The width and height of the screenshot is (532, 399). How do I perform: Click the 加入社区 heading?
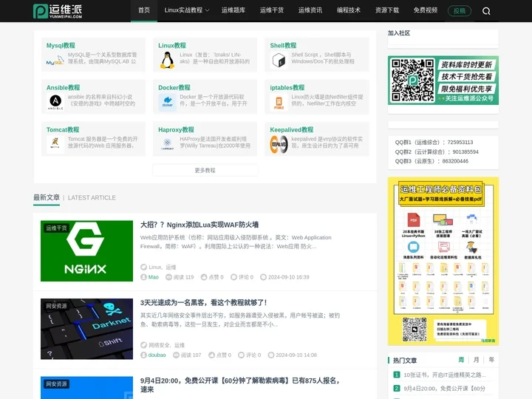click(399, 33)
